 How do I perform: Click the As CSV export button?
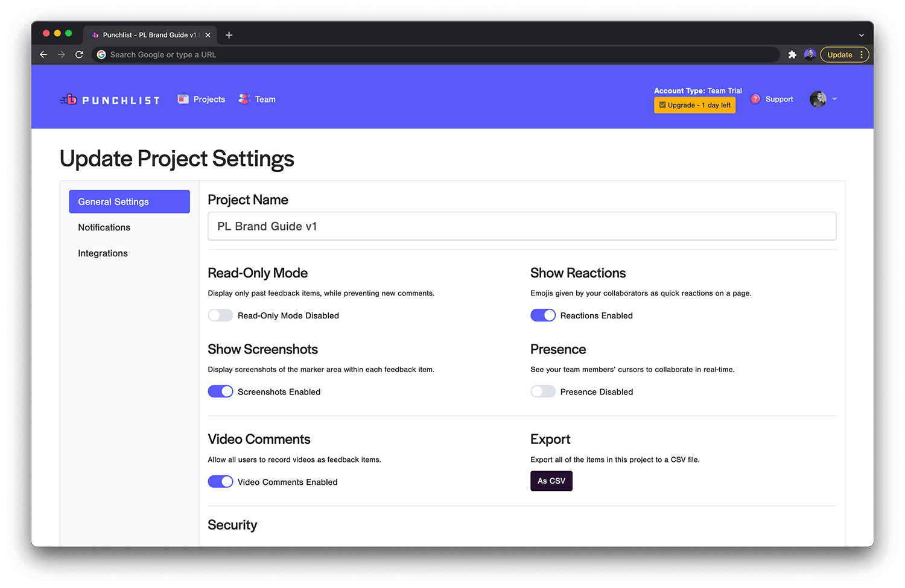[551, 481]
